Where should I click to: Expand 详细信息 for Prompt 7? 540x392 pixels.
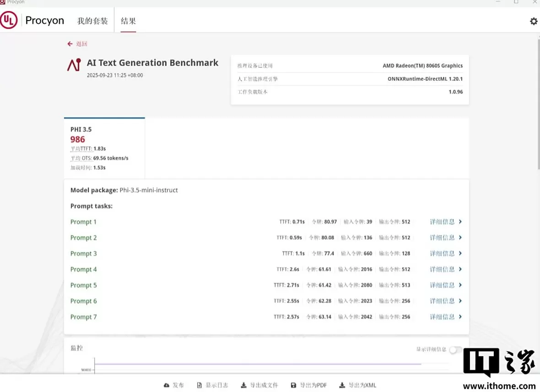[445, 317]
